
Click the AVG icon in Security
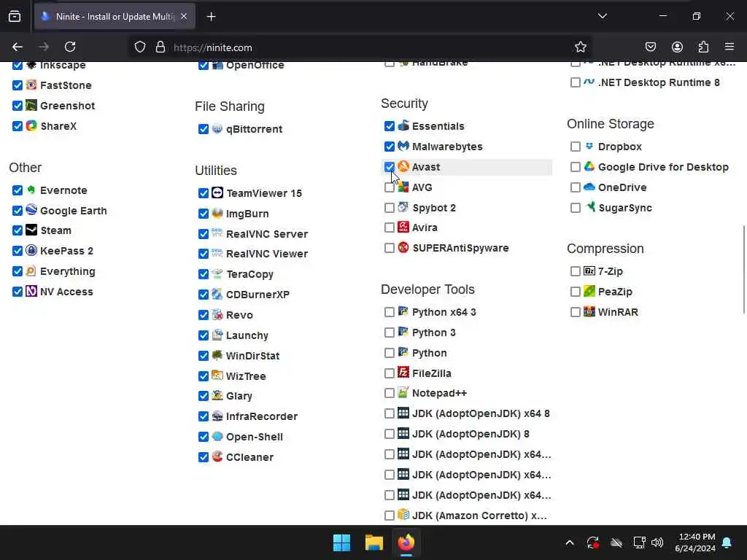(403, 187)
